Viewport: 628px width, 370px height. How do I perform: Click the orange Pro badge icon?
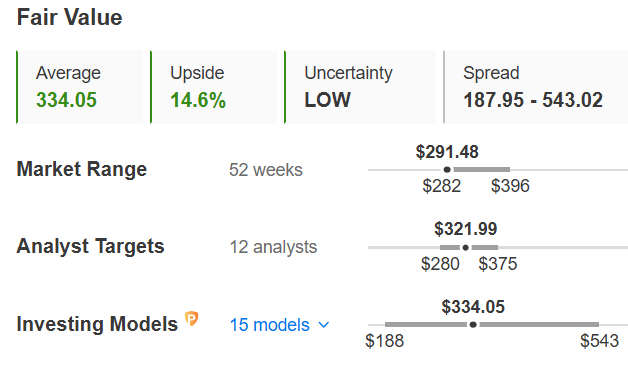click(191, 319)
